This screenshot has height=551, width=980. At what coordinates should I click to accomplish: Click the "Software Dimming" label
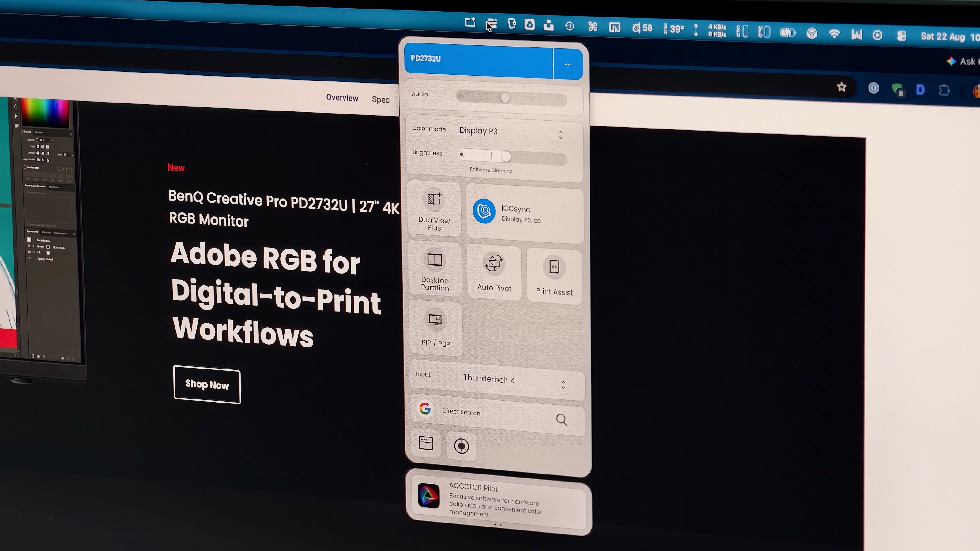tap(491, 170)
